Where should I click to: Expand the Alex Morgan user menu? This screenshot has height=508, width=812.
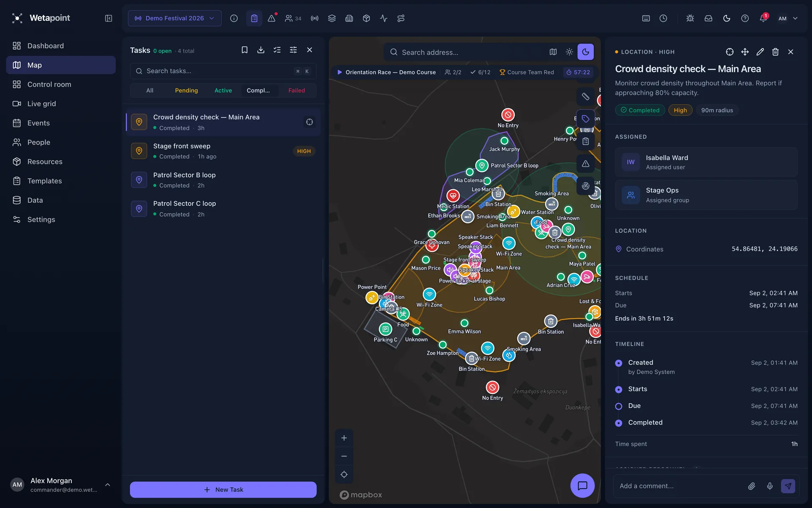click(x=107, y=485)
